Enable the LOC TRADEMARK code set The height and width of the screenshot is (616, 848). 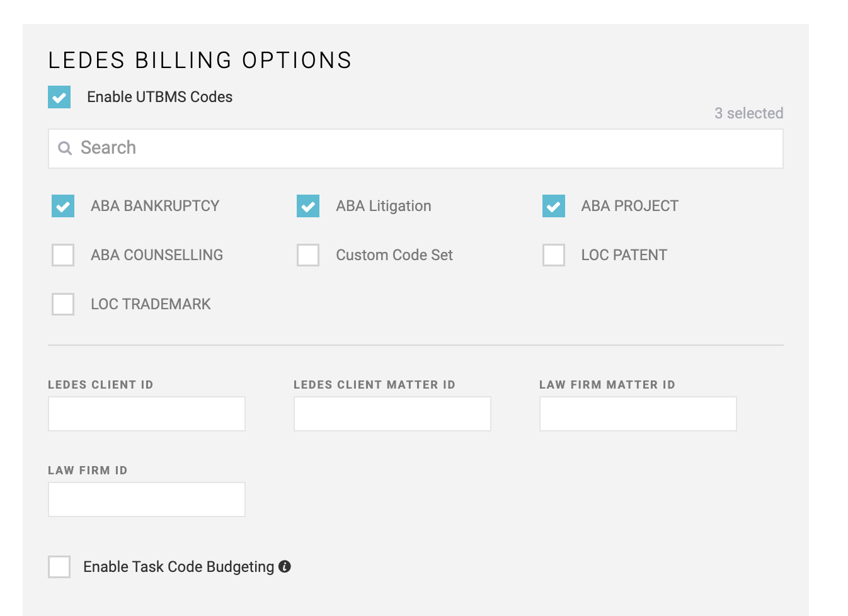coord(62,304)
